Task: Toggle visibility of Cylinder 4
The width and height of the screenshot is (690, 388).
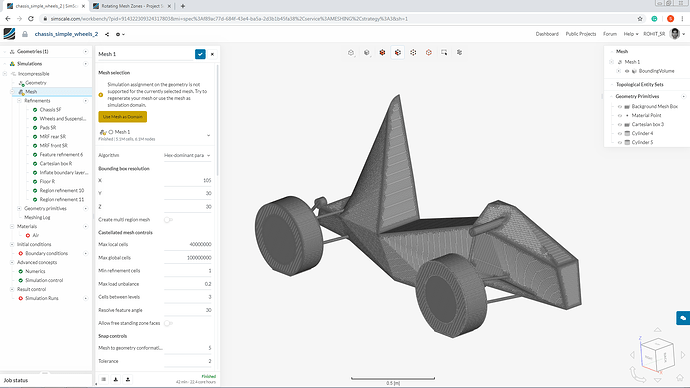Action: point(620,134)
